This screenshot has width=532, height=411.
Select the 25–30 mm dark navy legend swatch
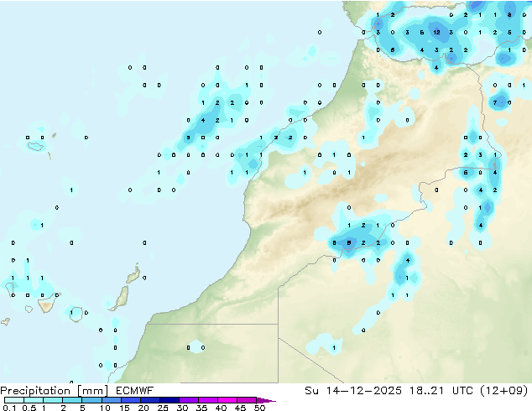pyautogui.click(x=169, y=400)
